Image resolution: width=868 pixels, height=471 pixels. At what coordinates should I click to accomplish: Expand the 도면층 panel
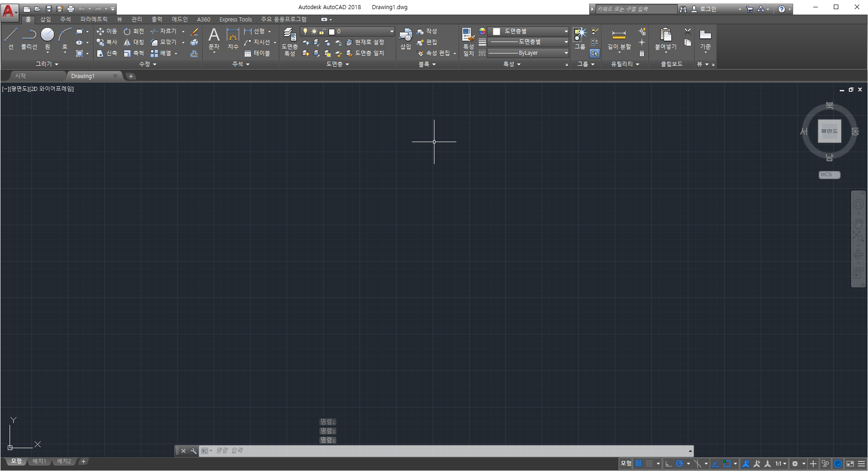(338, 64)
